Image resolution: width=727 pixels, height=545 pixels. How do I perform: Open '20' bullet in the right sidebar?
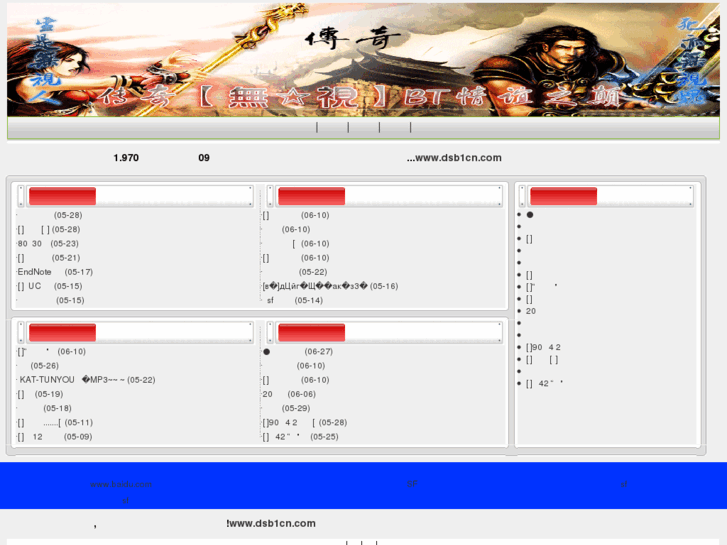[531, 311]
